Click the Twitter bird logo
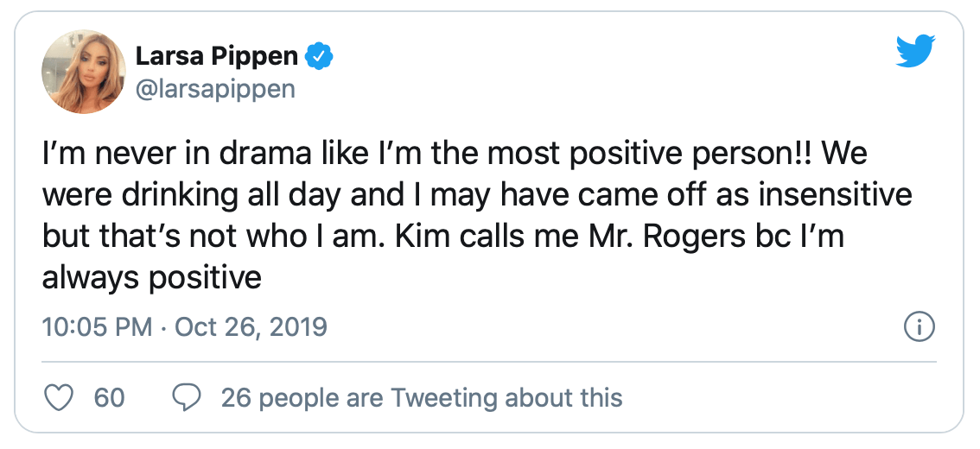 [x=916, y=52]
